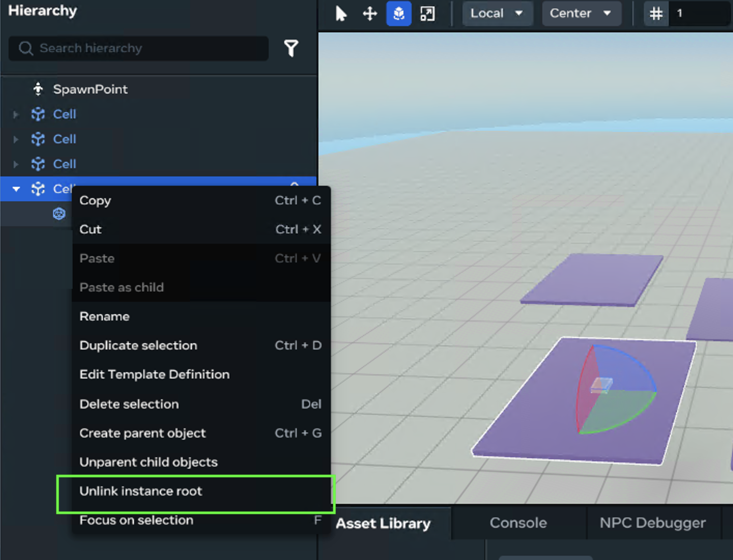Open the Center pivot dropdown

581,13
